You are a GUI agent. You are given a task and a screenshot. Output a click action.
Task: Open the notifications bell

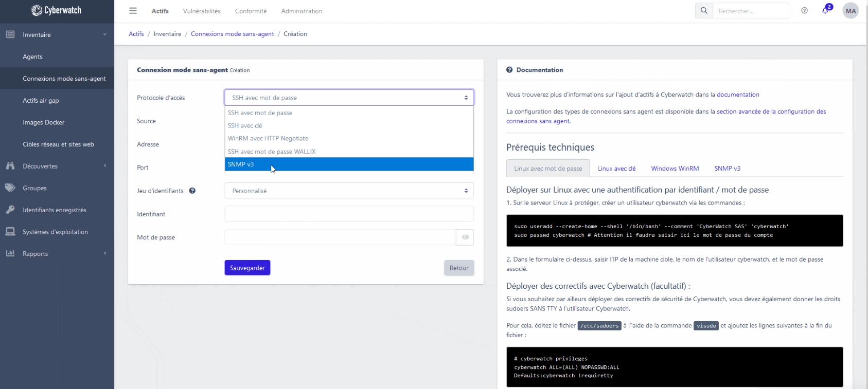pyautogui.click(x=825, y=11)
